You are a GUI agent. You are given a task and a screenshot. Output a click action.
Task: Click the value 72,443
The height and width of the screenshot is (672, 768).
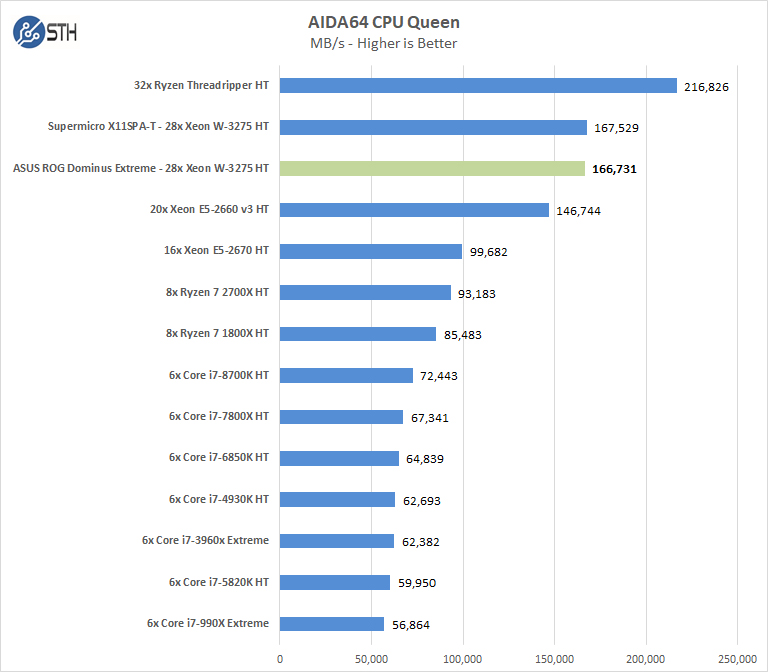(439, 377)
